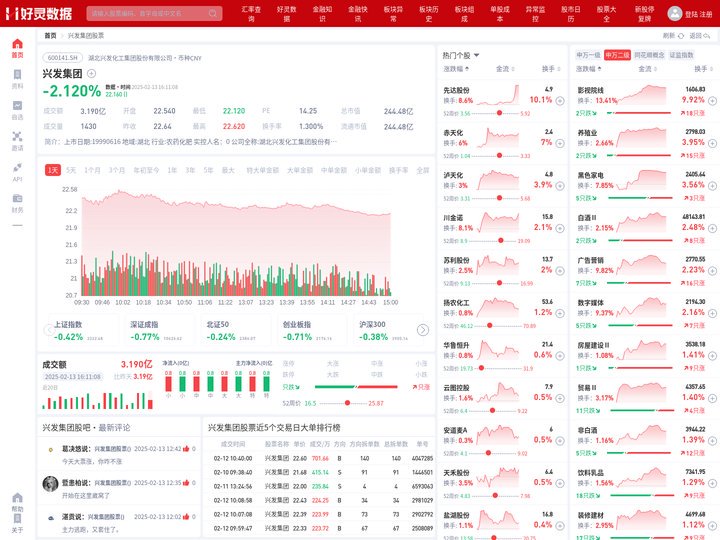Switch chart to 特大单金额

click(x=262, y=170)
